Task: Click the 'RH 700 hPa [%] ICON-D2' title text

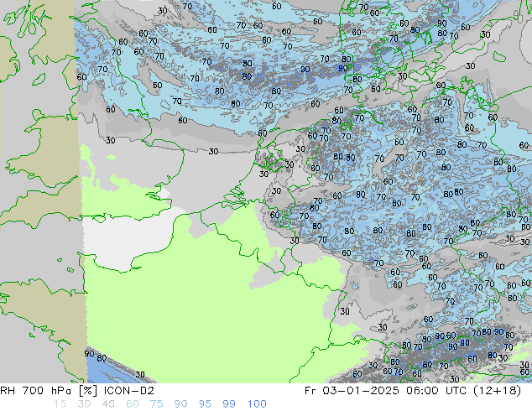Action: [x=77, y=391]
